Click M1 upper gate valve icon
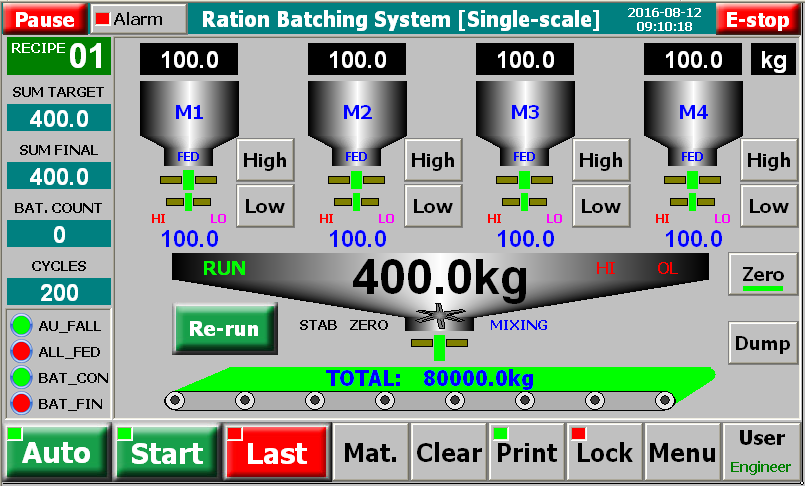Screen dimensions: 805x486 (x=188, y=180)
